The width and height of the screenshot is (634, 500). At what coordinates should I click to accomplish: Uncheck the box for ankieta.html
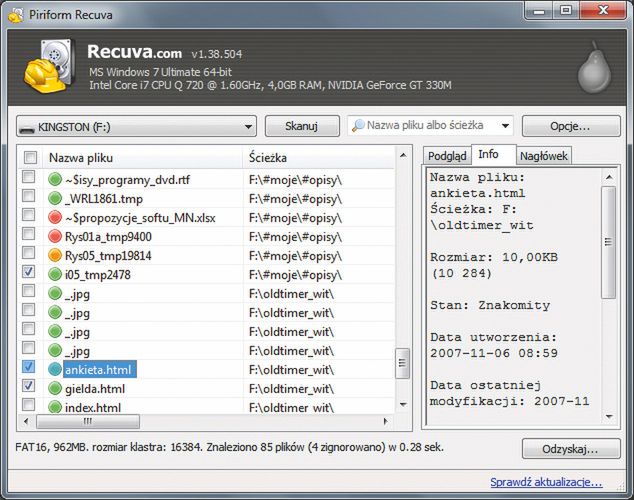point(28,367)
